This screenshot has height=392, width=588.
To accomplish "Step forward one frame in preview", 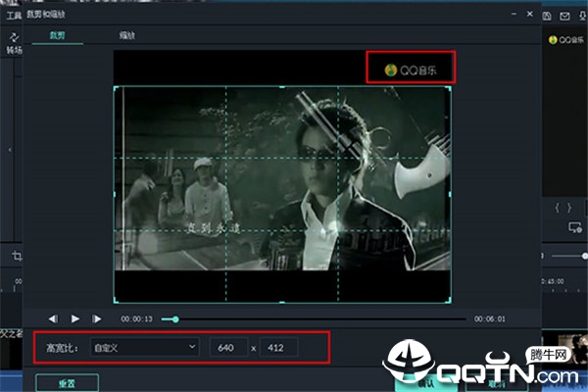I will pyautogui.click(x=97, y=319).
